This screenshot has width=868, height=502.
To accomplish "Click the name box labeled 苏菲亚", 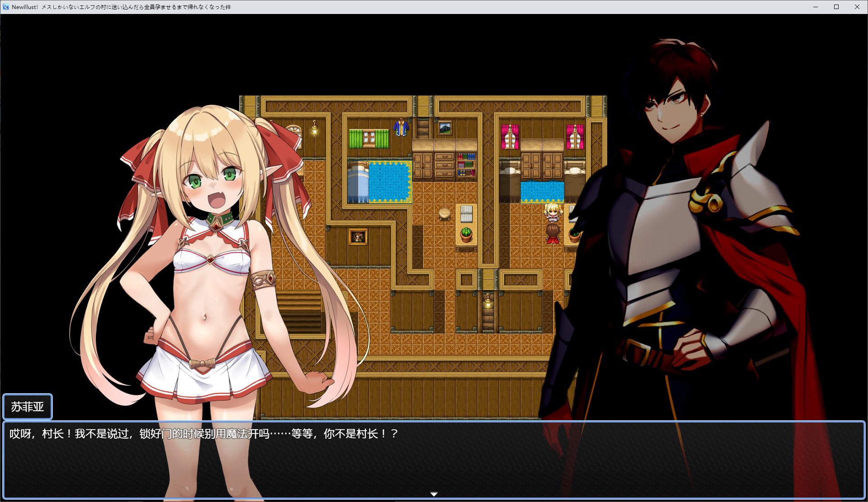I will pos(28,407).
